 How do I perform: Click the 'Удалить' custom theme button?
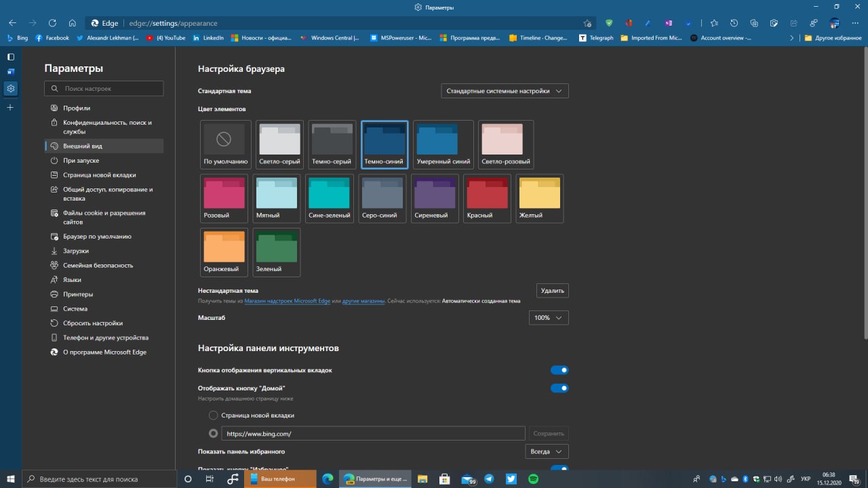[553, 291]
